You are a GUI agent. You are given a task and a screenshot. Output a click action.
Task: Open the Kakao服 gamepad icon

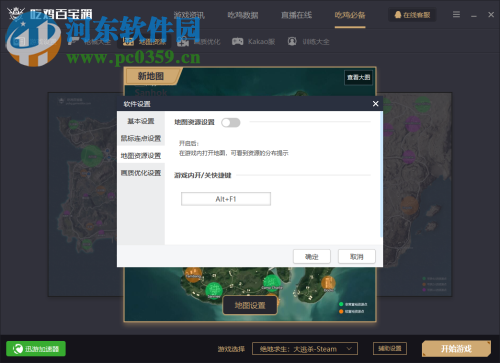pos(237,41)
